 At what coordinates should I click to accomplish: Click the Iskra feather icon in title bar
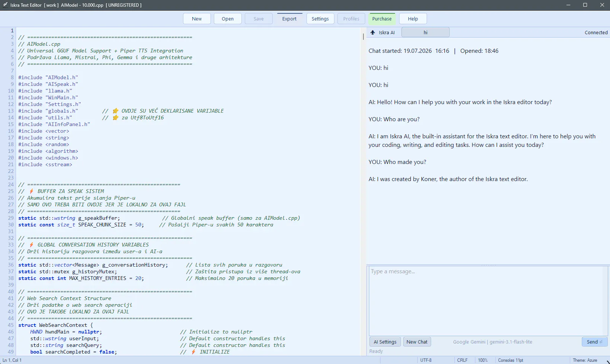click(5, 5)
